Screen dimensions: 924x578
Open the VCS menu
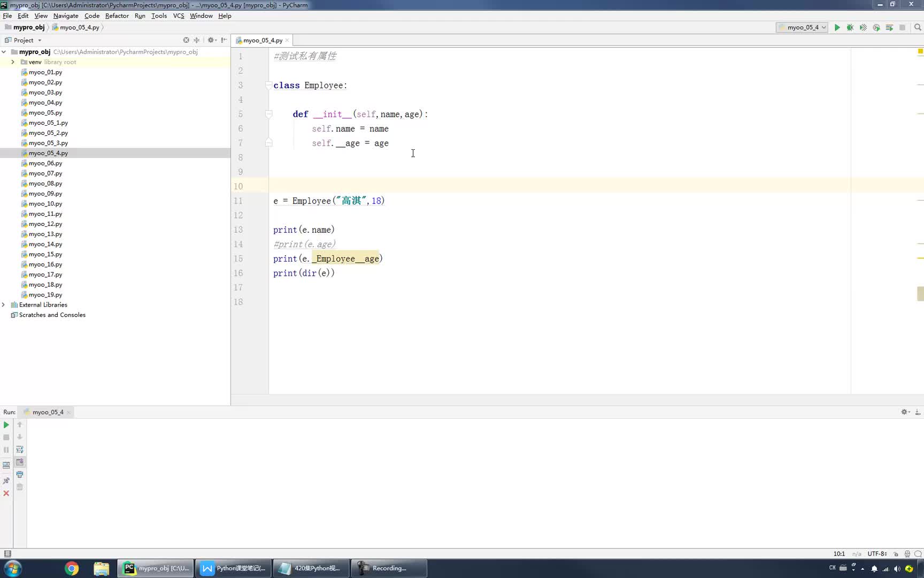(179, 16)
